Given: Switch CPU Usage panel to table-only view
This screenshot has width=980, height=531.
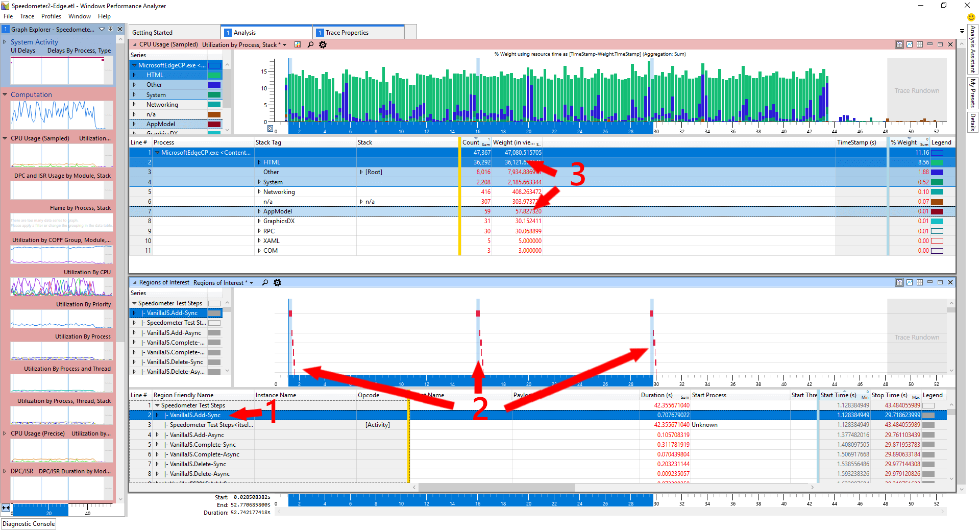Looking at the screenshot, I should (920, 44).
